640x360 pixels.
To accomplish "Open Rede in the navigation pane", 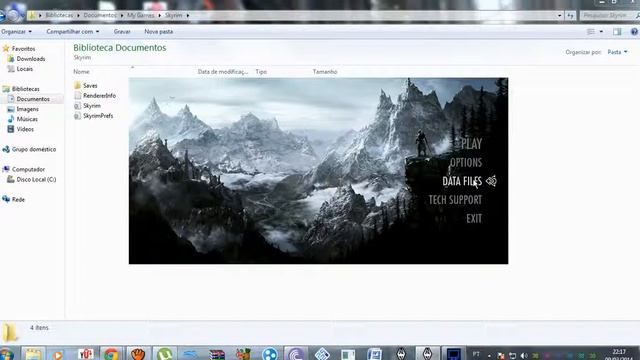I will 14,200.
